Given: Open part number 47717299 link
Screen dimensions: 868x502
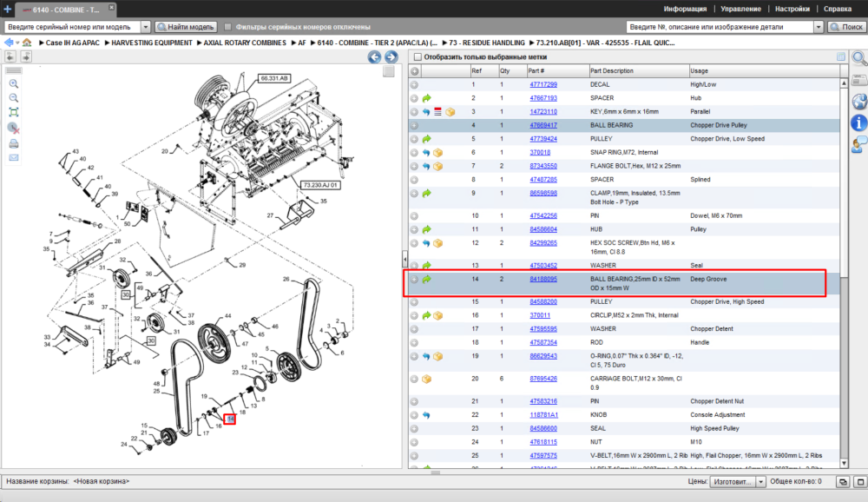Looking at the screenshot, I should point(543,85).
